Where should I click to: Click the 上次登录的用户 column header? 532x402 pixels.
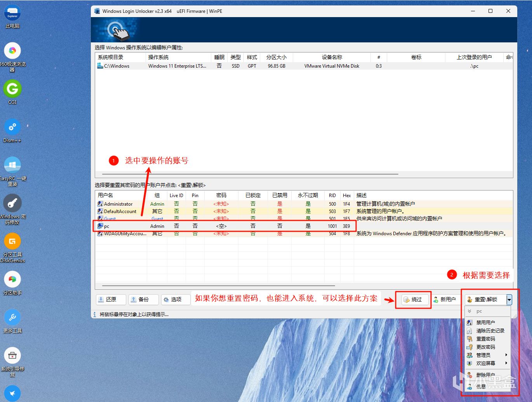click(474, 57)
